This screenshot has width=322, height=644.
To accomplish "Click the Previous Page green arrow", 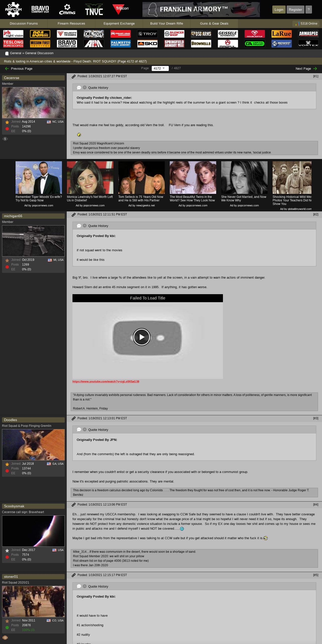I will tap(7, 69).
